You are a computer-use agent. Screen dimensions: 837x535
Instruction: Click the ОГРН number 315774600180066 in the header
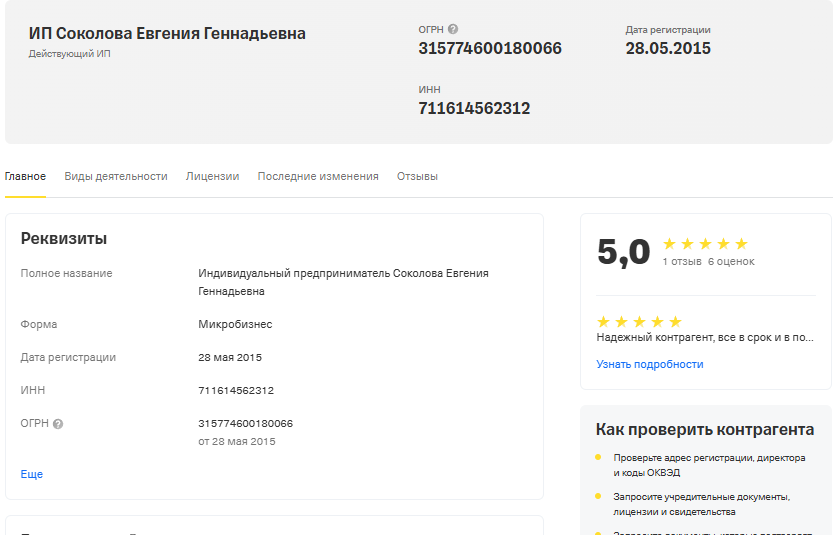[490, 48]
